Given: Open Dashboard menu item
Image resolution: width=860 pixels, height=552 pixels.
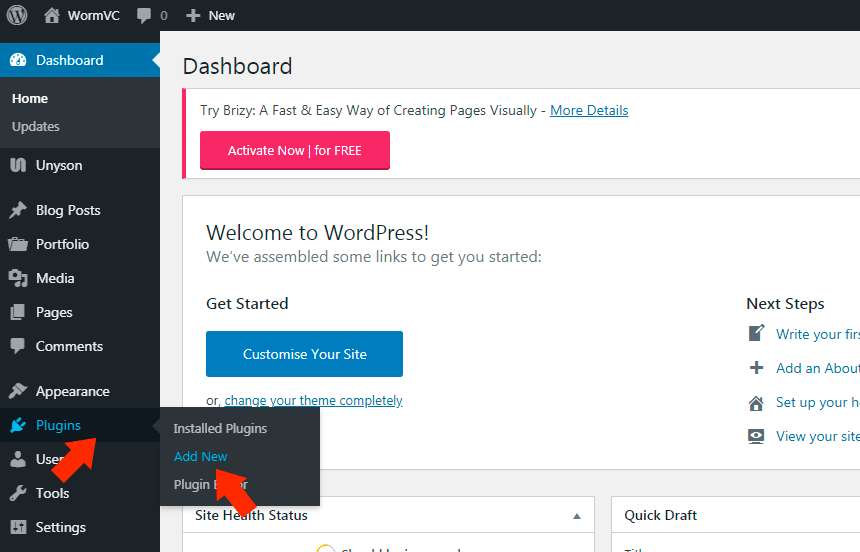Looking at the screenshot, I should (x=80, y=60).
